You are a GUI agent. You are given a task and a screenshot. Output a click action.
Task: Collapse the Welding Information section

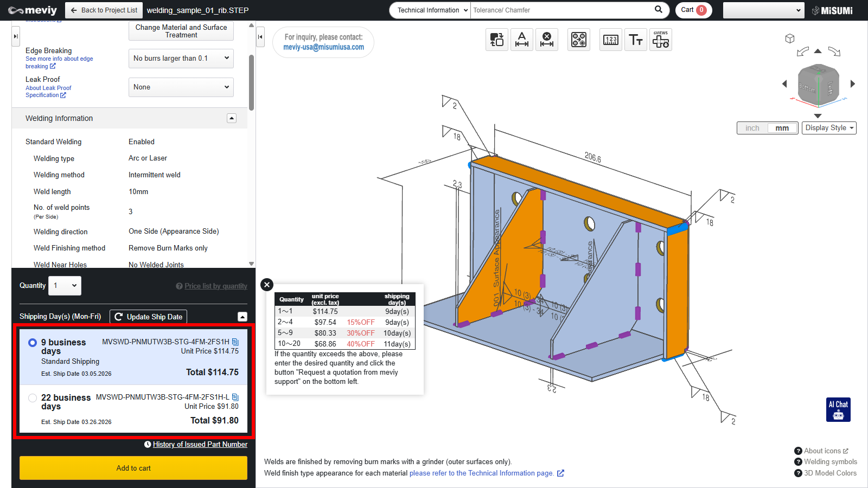coord(232,118)
